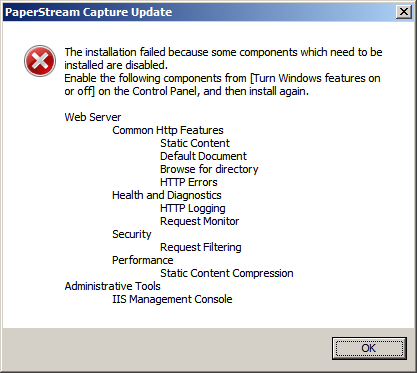
Task: Click the IIS Management Console entry
Action: pyautogui.click(x=172, y=299)
